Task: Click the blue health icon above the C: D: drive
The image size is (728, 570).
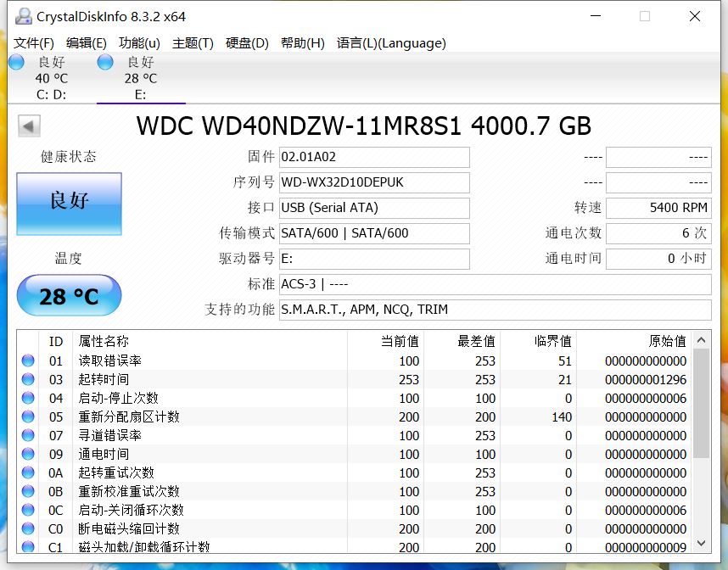Action: [15, 61]
